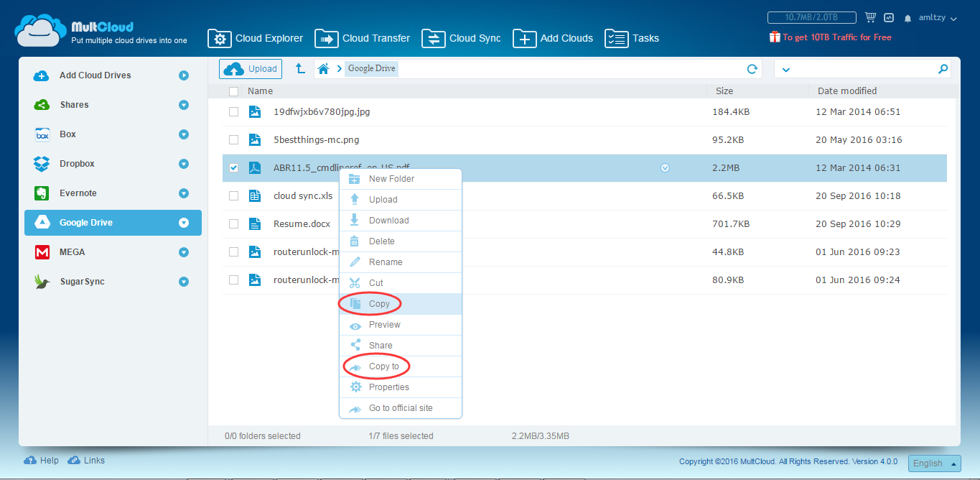The width and height of the screenshot is (980, 480).
Task: Expand the Dropbox drive arrow
Action: click(184, 164)
